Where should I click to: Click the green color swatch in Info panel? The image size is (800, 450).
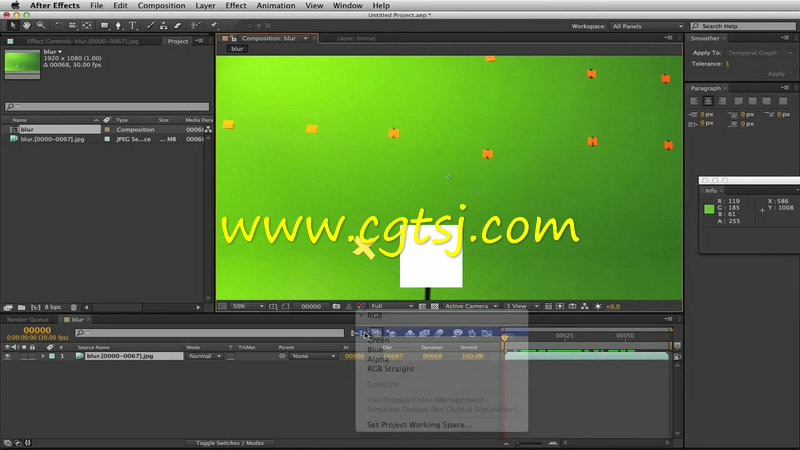point(709,209)
